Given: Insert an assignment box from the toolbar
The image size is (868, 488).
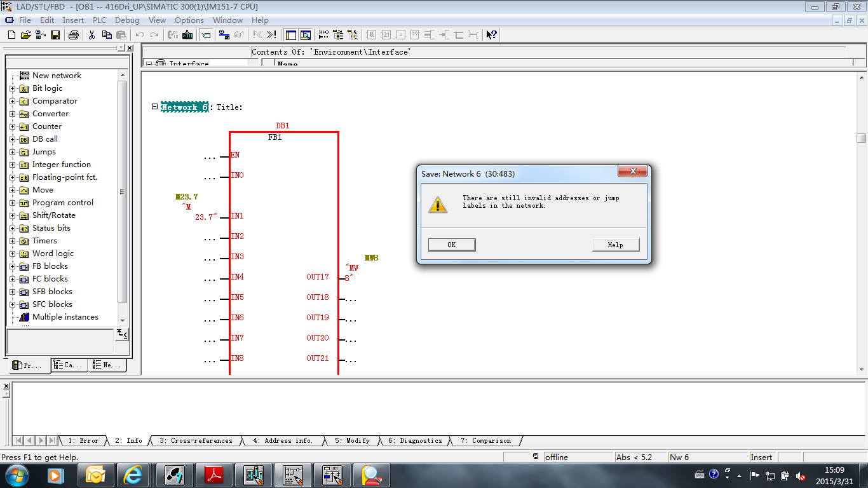Looking at the screenshot, I should coord(400,35).
